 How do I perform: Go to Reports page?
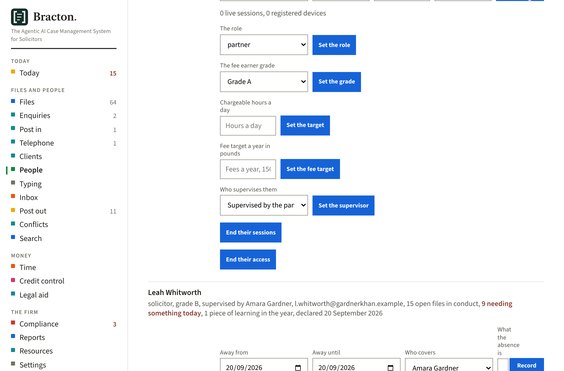32,338
